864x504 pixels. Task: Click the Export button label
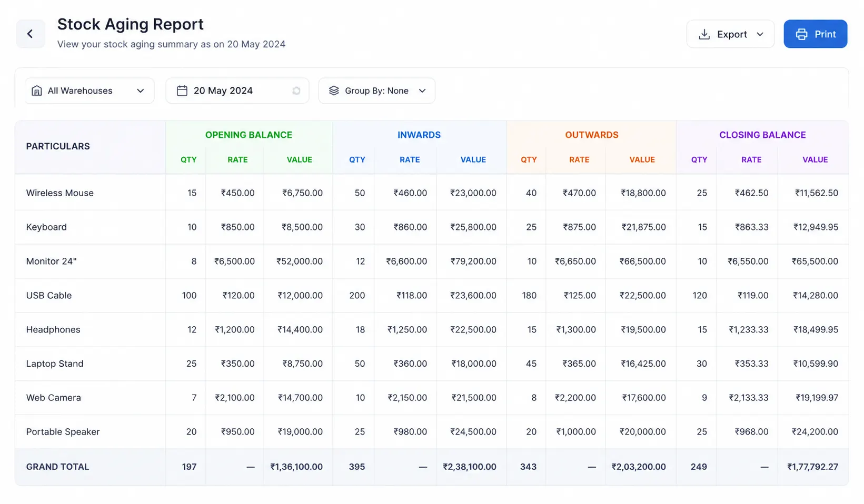732,34
